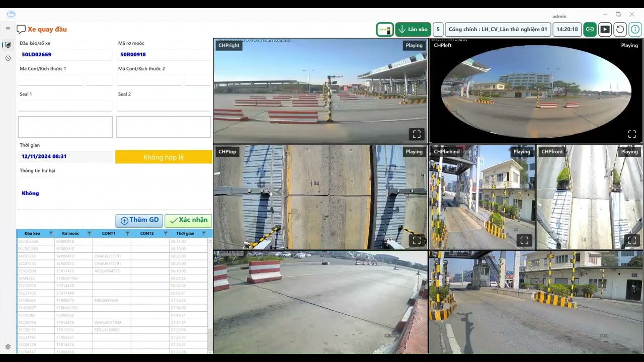
Task: Select the CHPright camera label
Action: tap(229, 45)
